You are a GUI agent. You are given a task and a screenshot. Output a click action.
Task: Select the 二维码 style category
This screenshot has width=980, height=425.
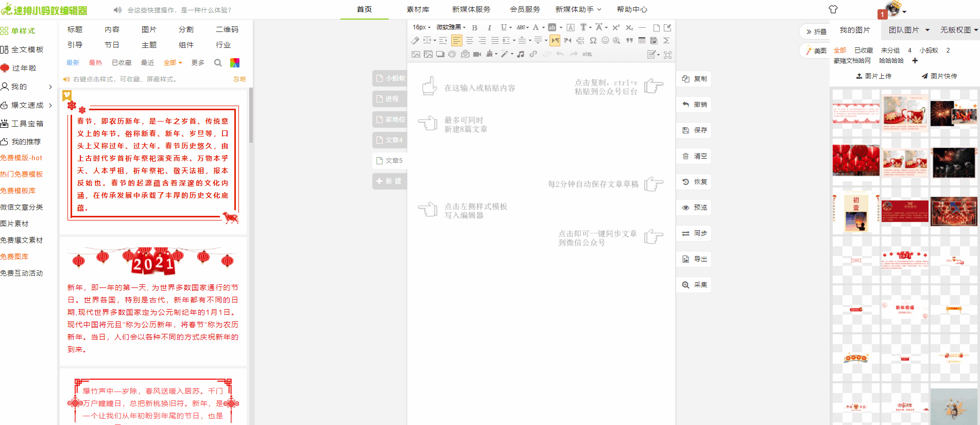point(227,29)
